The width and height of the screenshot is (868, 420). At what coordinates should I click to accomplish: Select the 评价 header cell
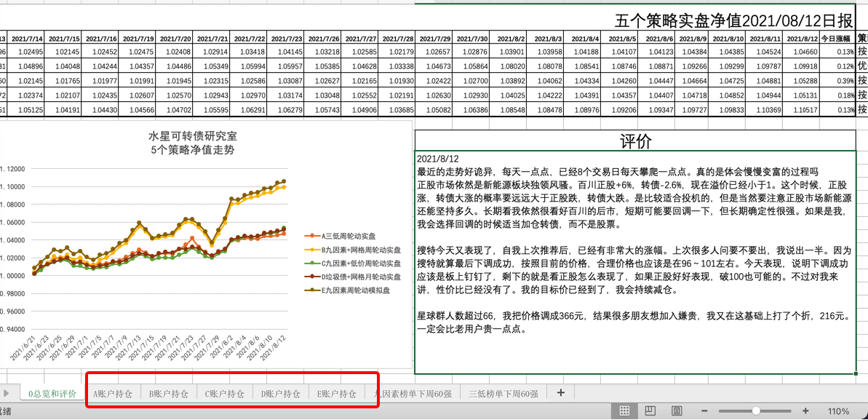(635, 141)
